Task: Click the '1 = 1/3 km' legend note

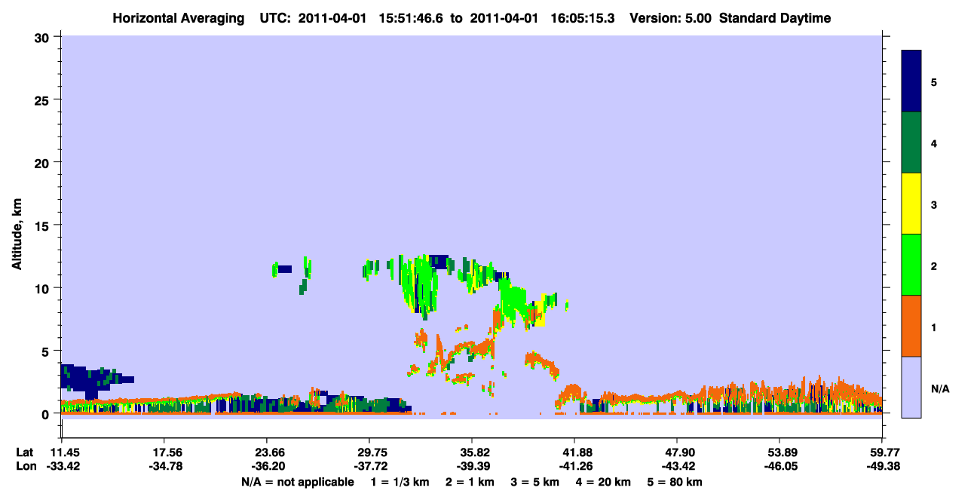Action: click(x=400, y=482)
